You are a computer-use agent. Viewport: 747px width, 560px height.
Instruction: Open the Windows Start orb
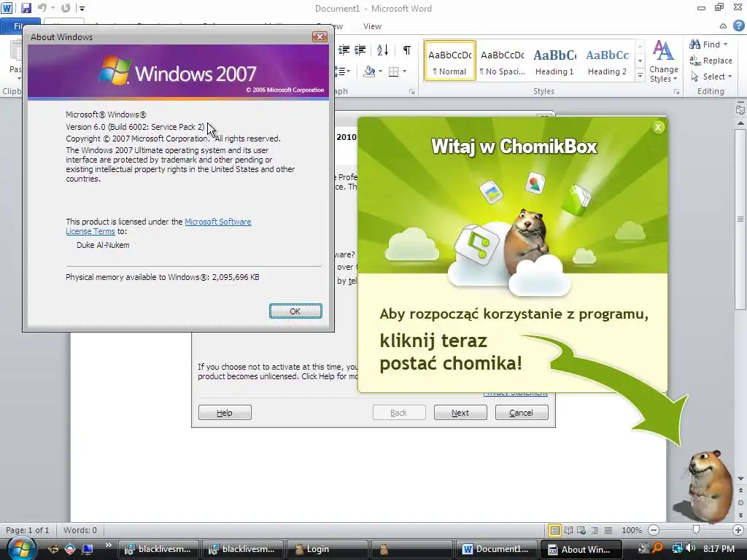[x=21, y=548]
